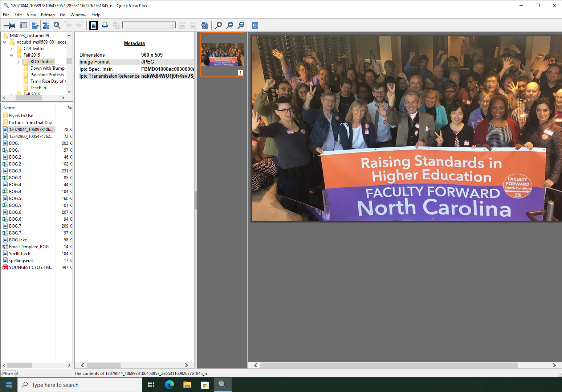
Task: Open the Window menu
Action: tap(78, 15)
